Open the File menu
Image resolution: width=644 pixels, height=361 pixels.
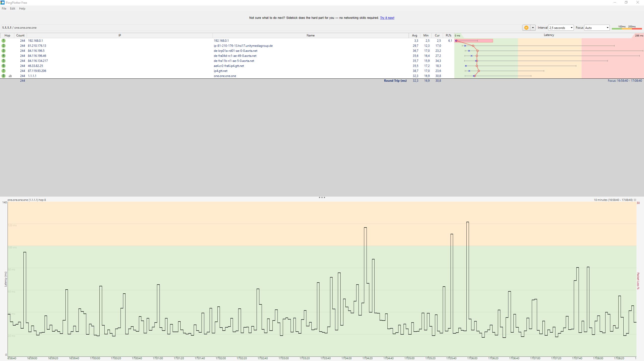click(4, 9)
